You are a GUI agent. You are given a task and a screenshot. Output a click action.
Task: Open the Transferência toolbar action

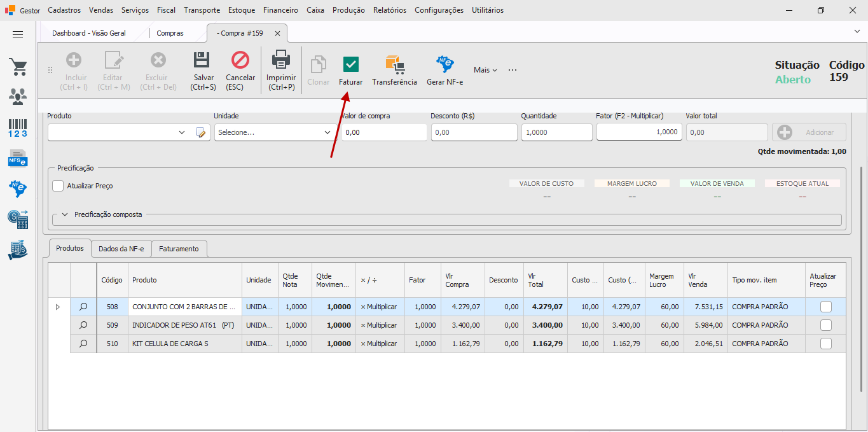click(394, 71)
